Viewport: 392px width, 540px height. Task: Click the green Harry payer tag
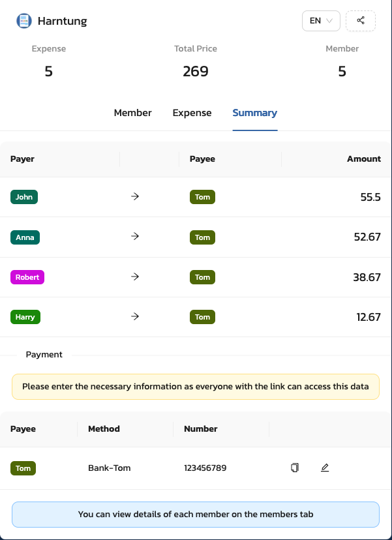[25, 317]
